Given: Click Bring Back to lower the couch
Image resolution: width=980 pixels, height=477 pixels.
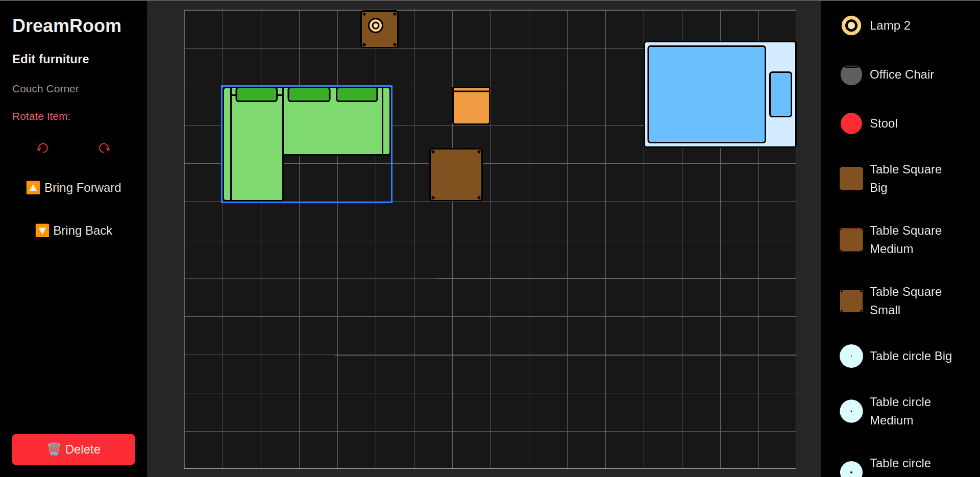Looking at the screenshot, I should click(x=73, y=230).
